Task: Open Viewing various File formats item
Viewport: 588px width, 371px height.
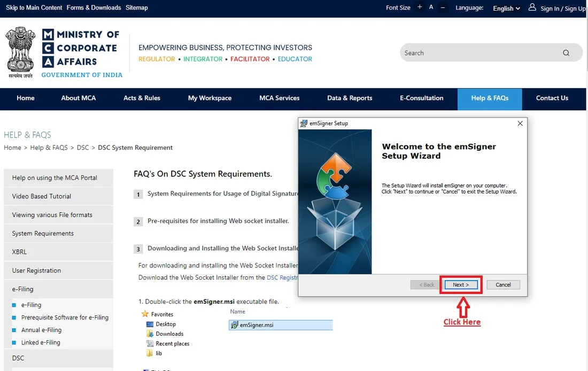Action: click(x=58, y=215)
